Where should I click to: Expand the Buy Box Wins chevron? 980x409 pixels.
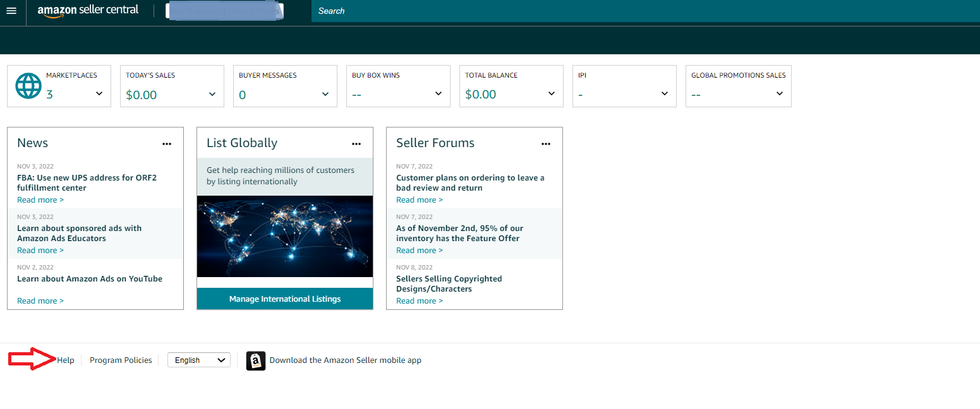tap(439, 94)
